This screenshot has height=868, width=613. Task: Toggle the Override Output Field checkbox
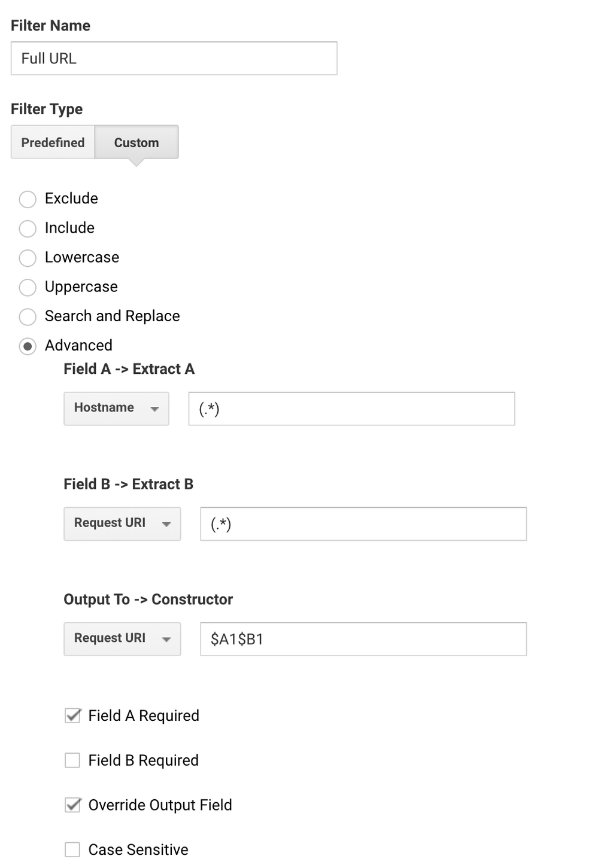pyautogui.click(x=72, y=805)
